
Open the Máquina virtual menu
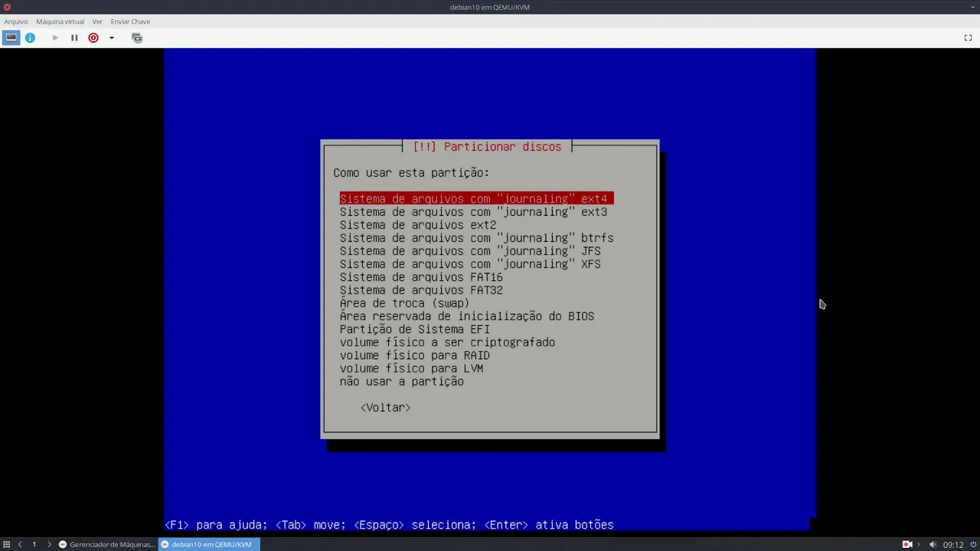(60, 21)
